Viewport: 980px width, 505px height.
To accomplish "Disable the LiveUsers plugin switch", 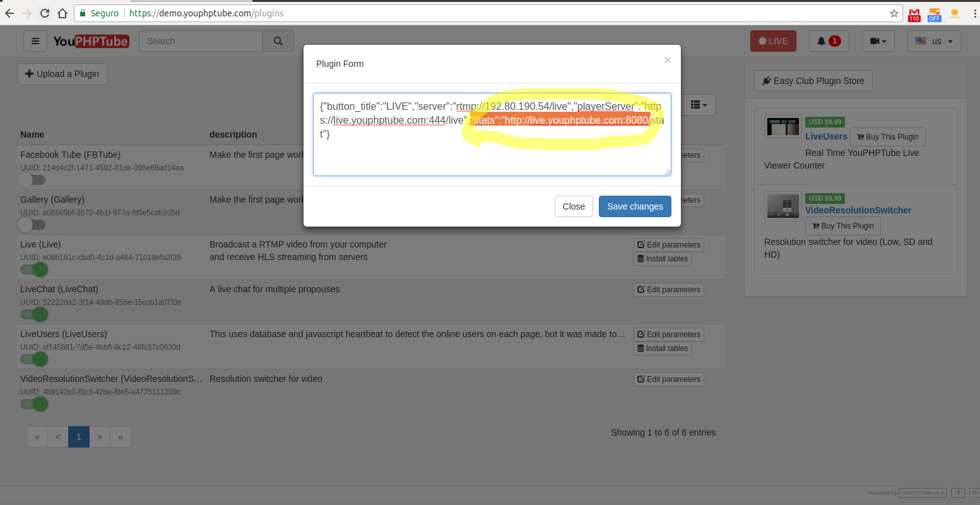I will pos(34,359).
